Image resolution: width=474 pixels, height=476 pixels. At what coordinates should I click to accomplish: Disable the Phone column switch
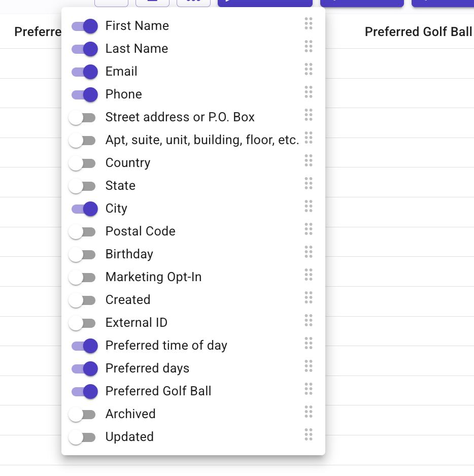click(x=84, y=95)
